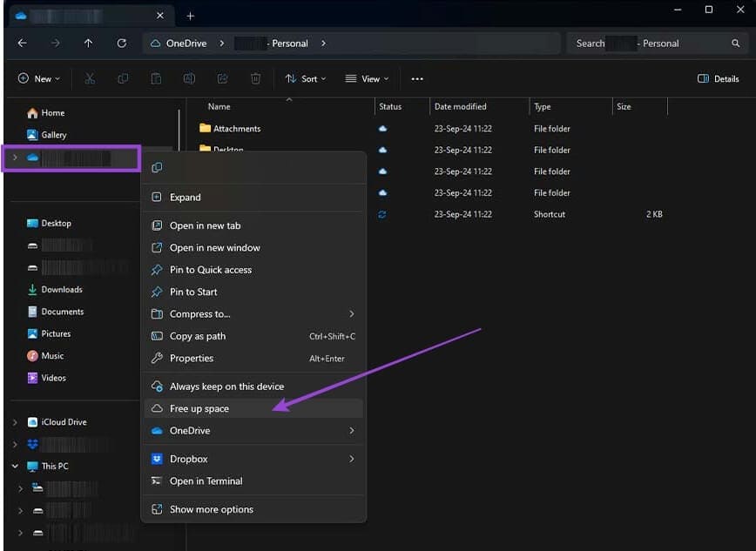Click the 2 KB size cell
The image size is (756, 551).
(654, 214)
